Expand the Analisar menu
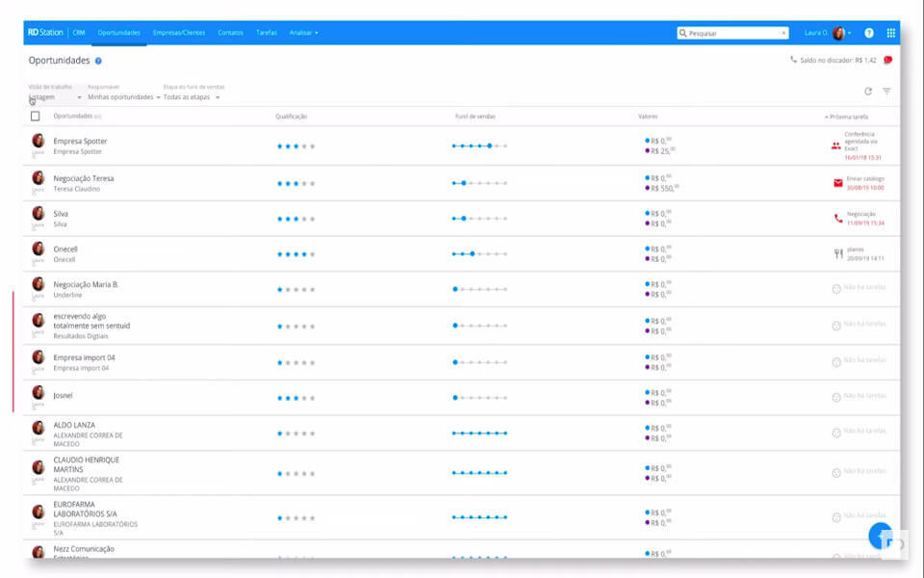Screen dimensions: 924x578 click(x=303, y=33)
